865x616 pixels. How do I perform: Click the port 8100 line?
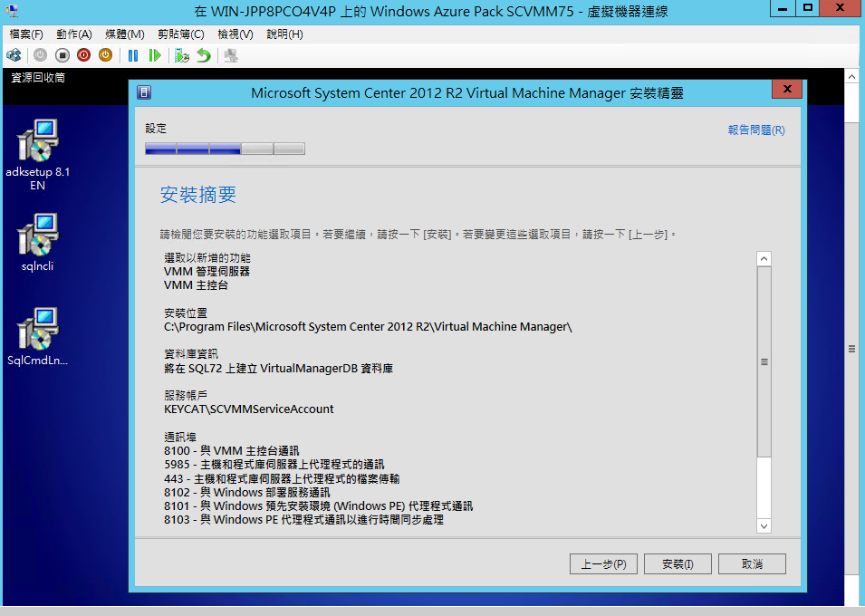(x=232, y=451)
